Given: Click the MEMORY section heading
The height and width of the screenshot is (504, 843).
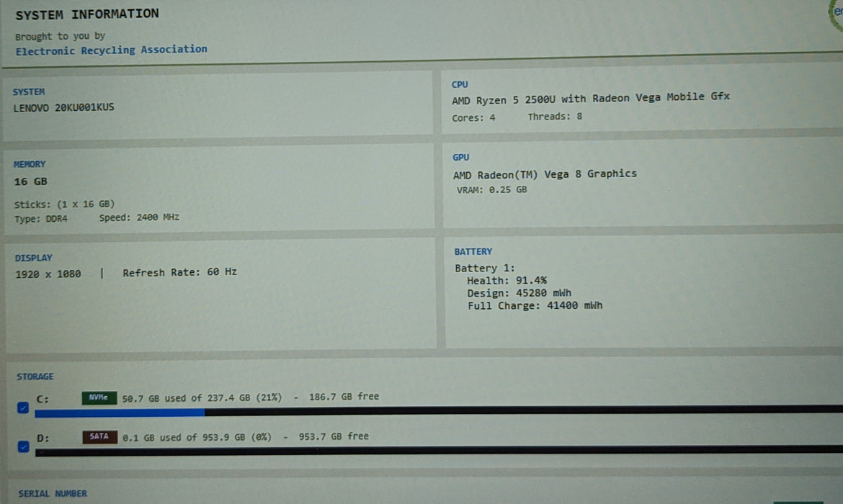Looking at the screenshot, I should point(30,164).
